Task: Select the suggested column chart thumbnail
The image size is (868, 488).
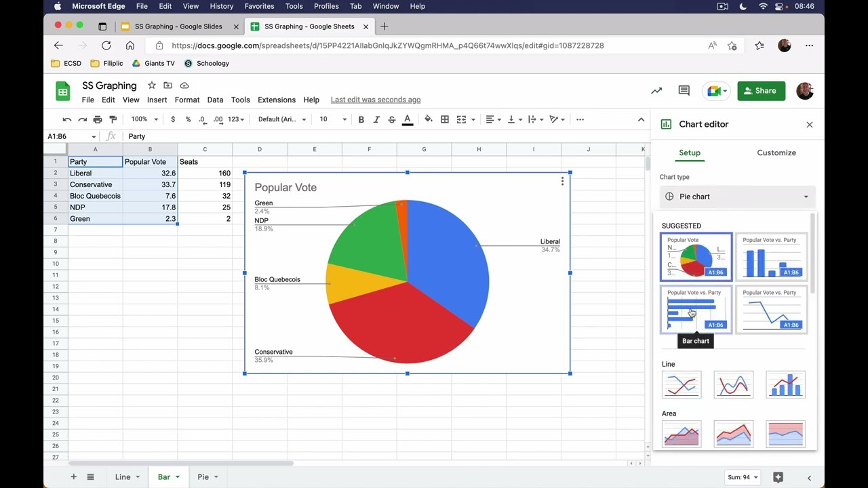Action: click(x=772, y=257)
